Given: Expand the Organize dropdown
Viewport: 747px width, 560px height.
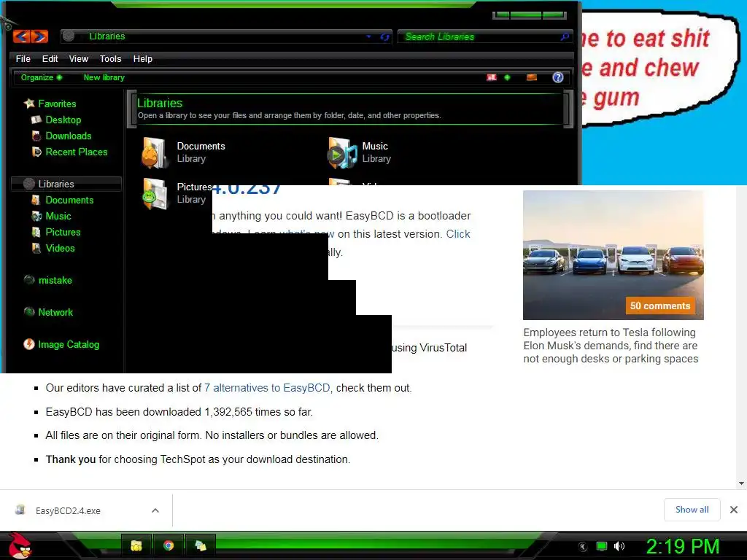Looking at the screenshot, I should (42, 77).
